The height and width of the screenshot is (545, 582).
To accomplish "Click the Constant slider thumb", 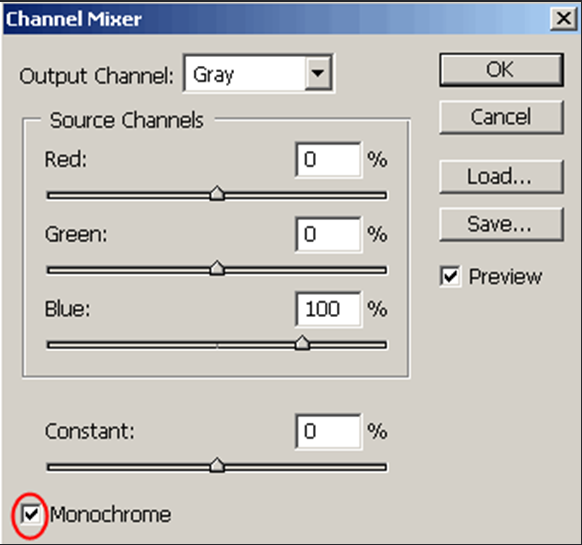I will [x=217, y=465].
